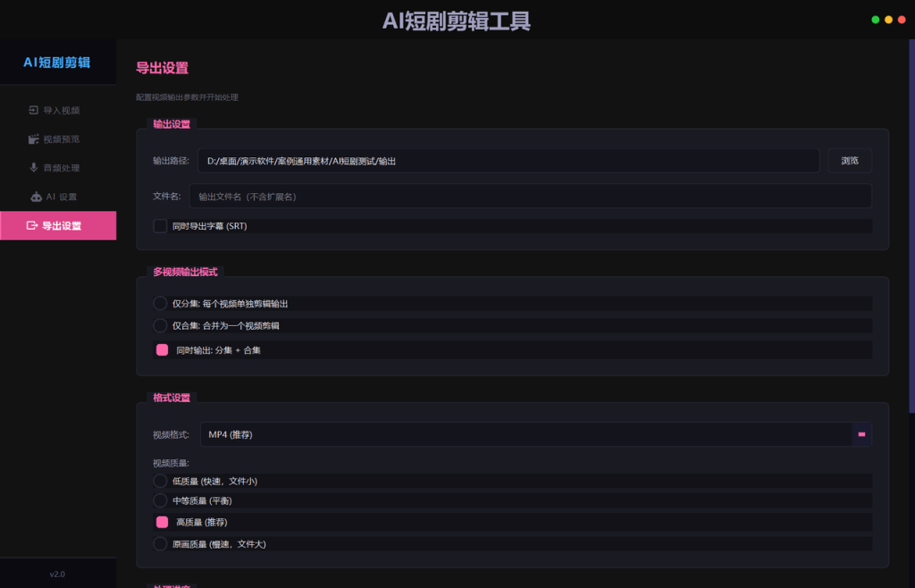Click the 音频处理 microphone icon
915x588 pixels.
click(x=33, y=167)
